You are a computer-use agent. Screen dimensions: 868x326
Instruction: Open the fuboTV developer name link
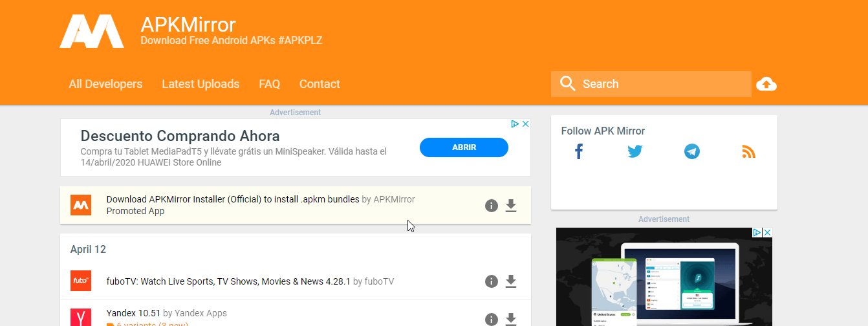point(379,281)
